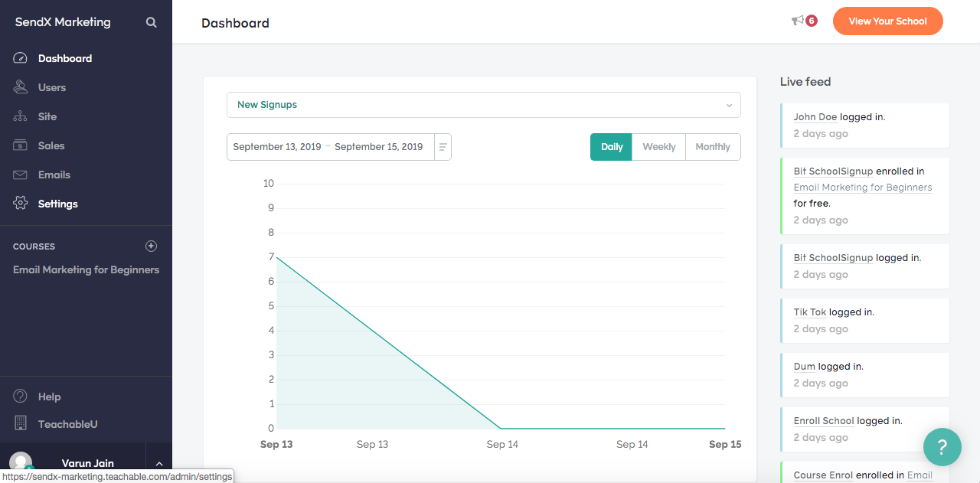This screenshot has height=483, width=980.
Task: Expand the Varun Jain profile menu chevron
Action: click(x=159, y=464)
